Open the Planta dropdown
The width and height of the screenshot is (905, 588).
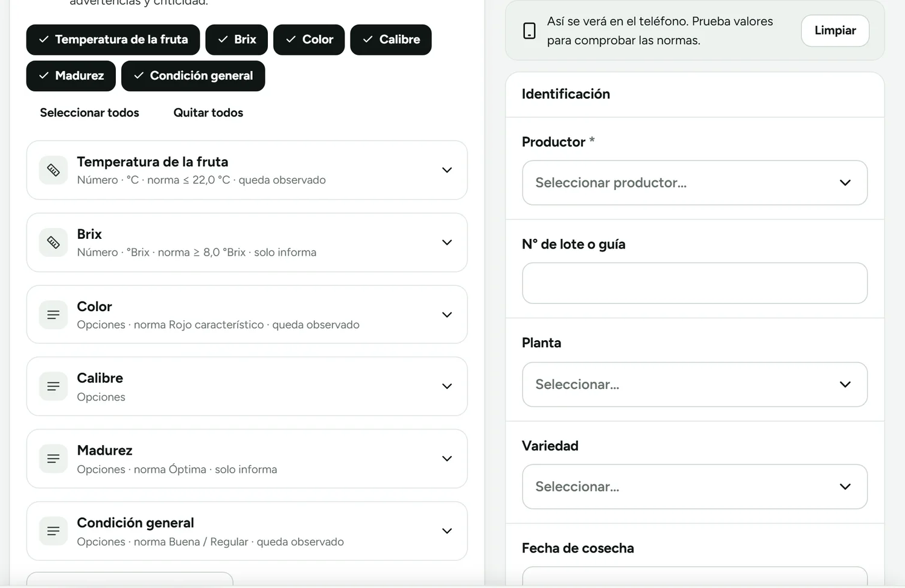click(x=694, y=384)
